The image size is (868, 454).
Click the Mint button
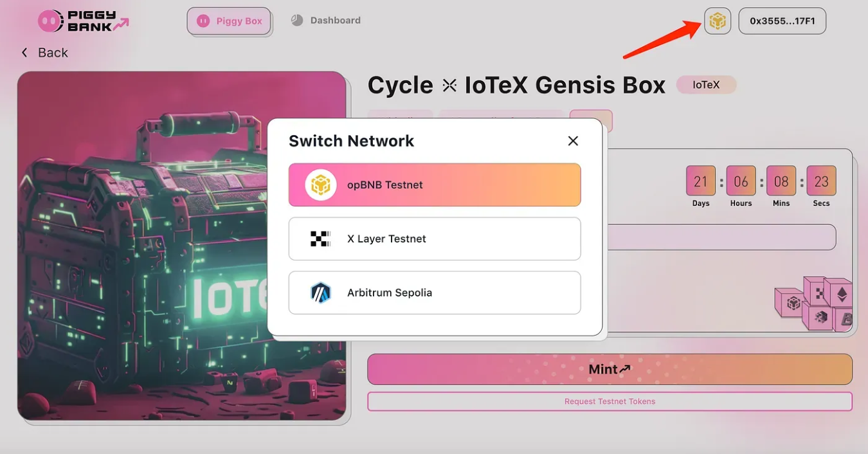click(610, 369)
